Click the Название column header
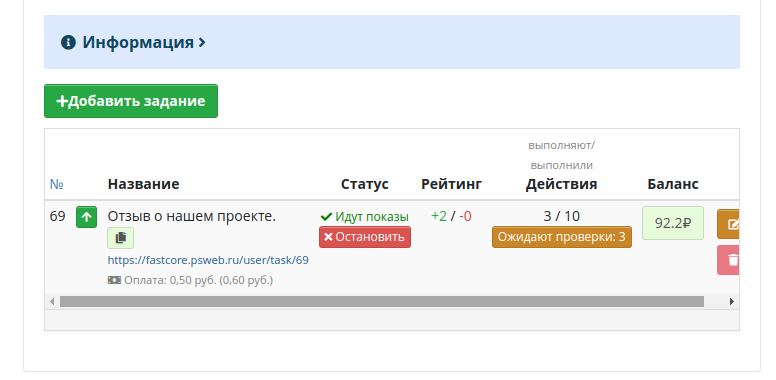The image size is (776, 380). tap(144, 184)
